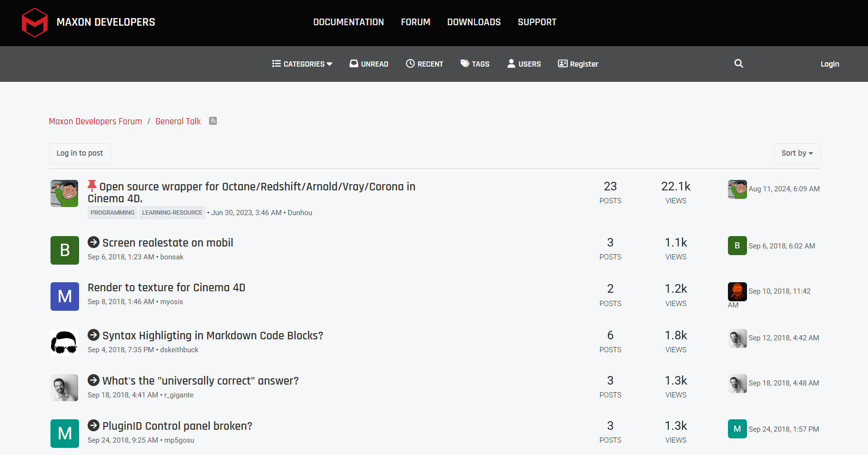The height and width of the screenshot is (455, 868).
Task: Go to the Recent topics page
Action: pyautogui.click(x=424, y=64)
